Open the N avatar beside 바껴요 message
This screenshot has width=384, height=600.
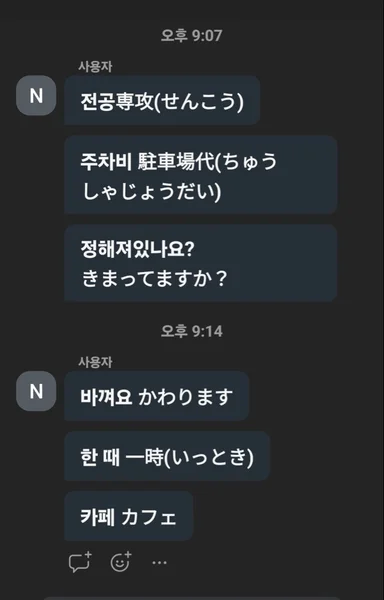pyautogui.click(x=36, y=391)
